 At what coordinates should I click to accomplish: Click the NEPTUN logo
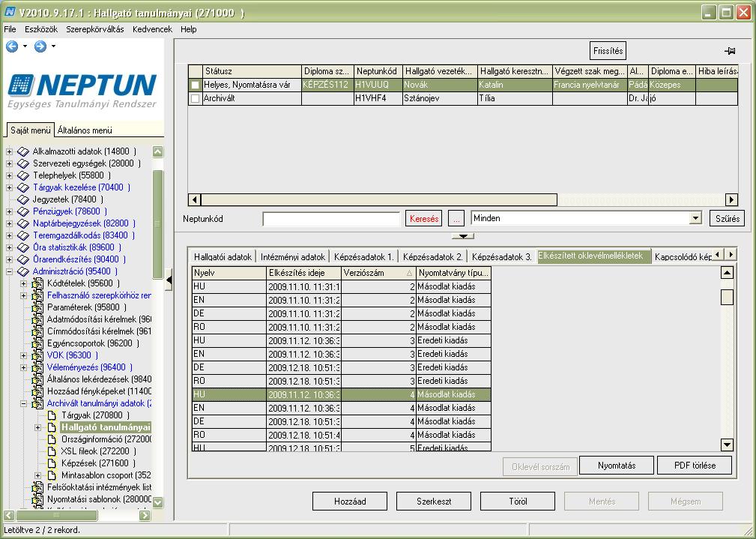coord(82,91)
